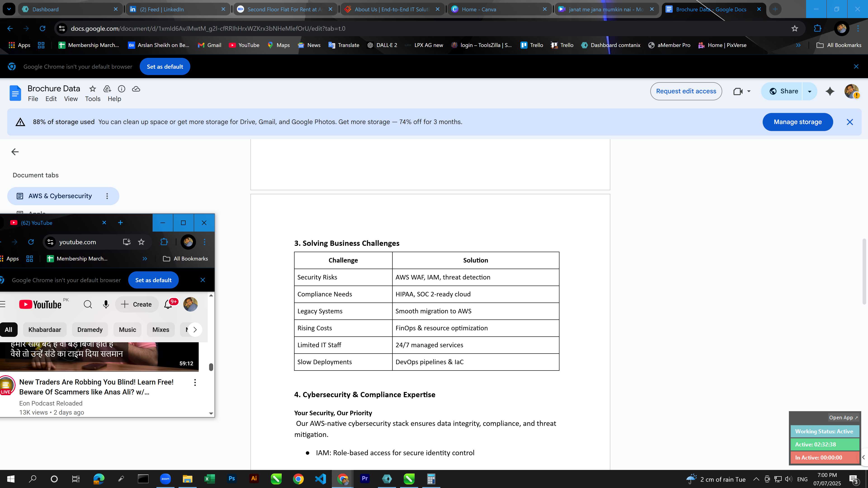
Task: Click the Google Docs address bar URL
Action: pyautogui.click(x=208, y=29)
